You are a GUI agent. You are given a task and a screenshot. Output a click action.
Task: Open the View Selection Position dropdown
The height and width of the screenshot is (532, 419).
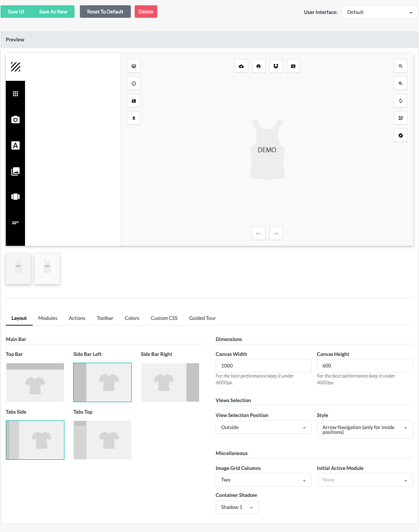pyautogui.click(x=263, y=427)
